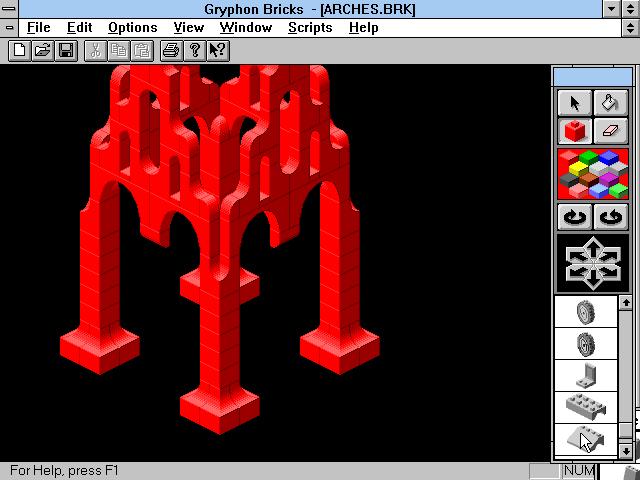This screenshot has height=480, width=640.
Task: Click the tool palette's blue title bar
Action: click(x=593, y=77)
